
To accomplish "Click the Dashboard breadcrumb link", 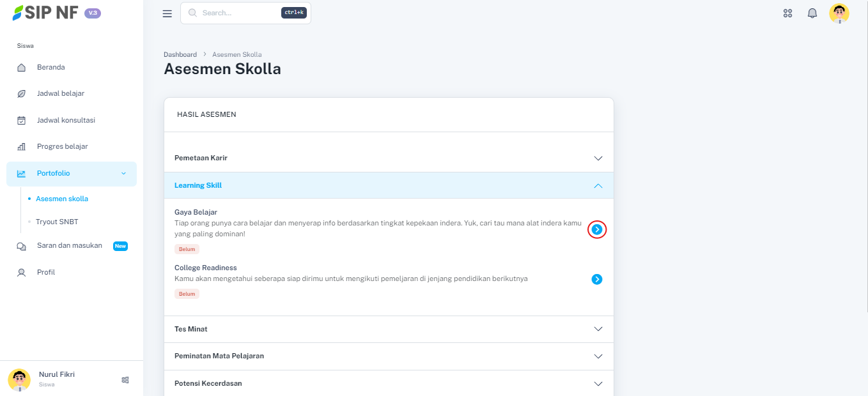I will coord(180,54).
